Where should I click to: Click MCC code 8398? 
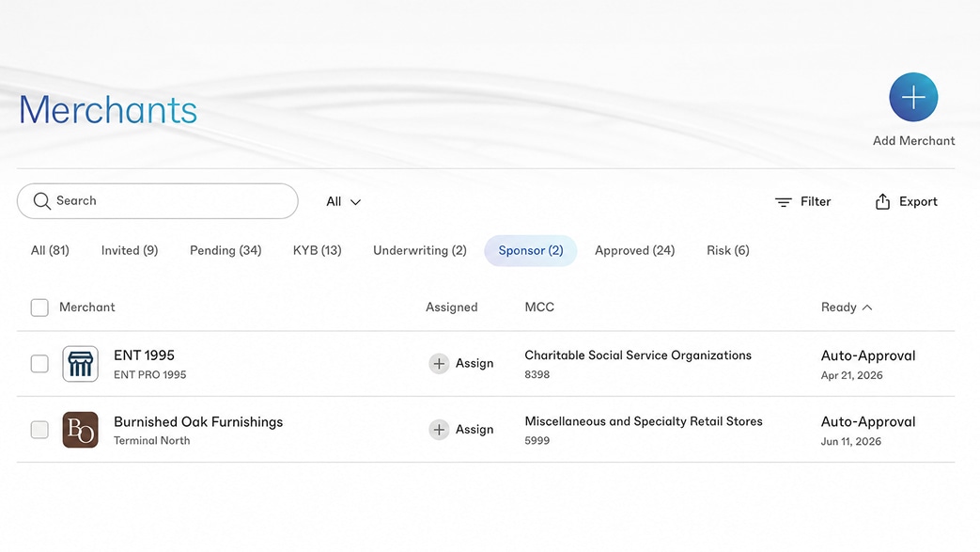(x=537, y=375)
